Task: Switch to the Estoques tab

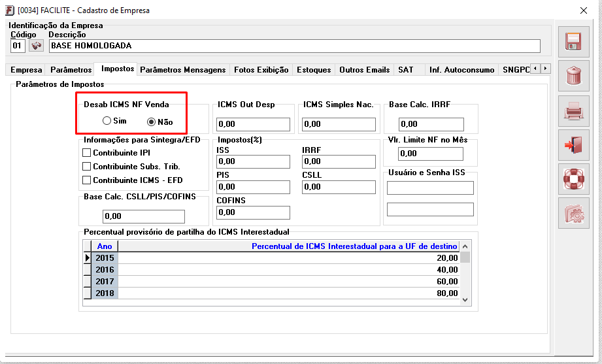Action: coord(314,70)
